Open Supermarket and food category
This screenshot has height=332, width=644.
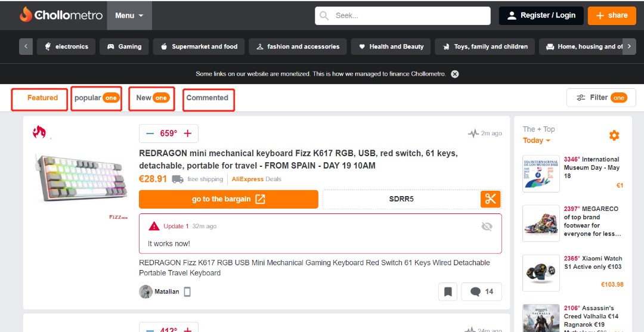click(x=199, y=46)
